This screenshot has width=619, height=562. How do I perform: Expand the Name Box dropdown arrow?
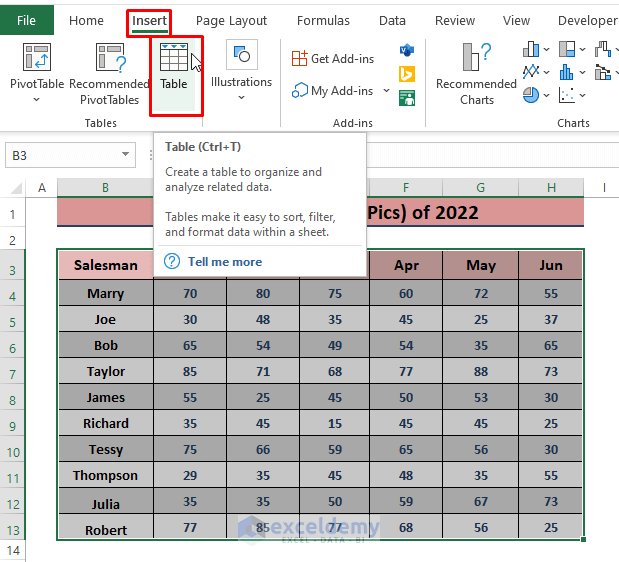coord(126,154)
